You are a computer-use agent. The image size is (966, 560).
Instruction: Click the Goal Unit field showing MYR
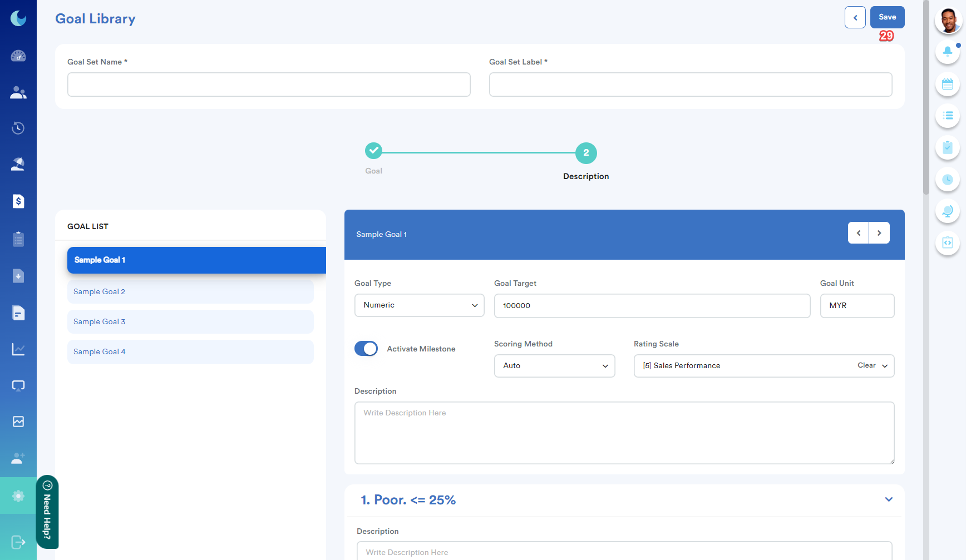point(857,306)
